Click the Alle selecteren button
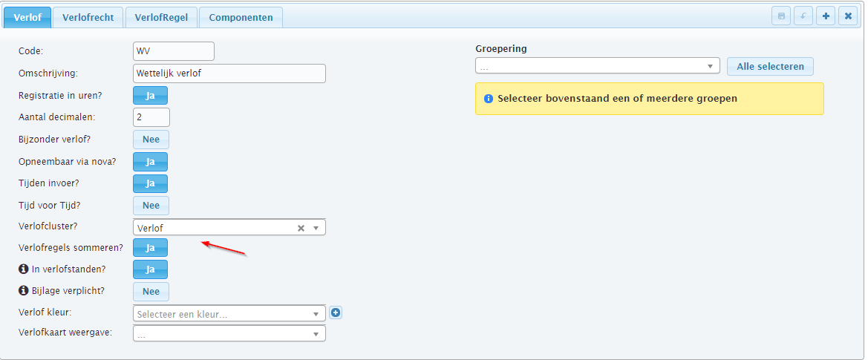Image resolution: width=868 pixels, height=360 pixels. (x=770, y=66)
